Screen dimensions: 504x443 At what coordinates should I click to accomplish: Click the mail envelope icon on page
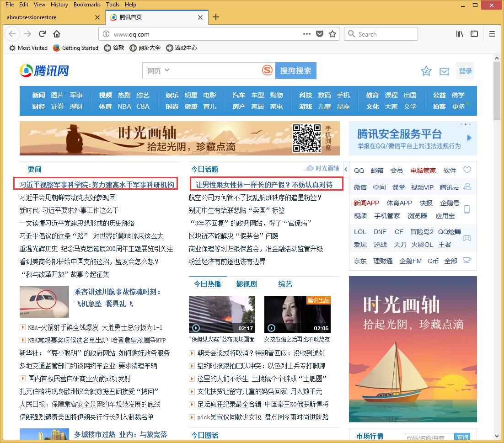pos(444,71)
